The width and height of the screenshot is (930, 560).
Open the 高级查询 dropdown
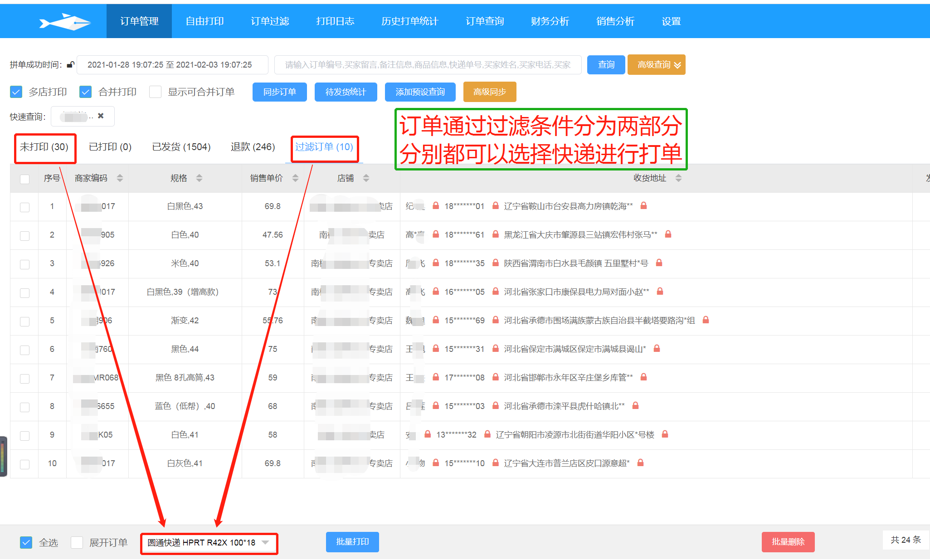[x=656, y=64]
